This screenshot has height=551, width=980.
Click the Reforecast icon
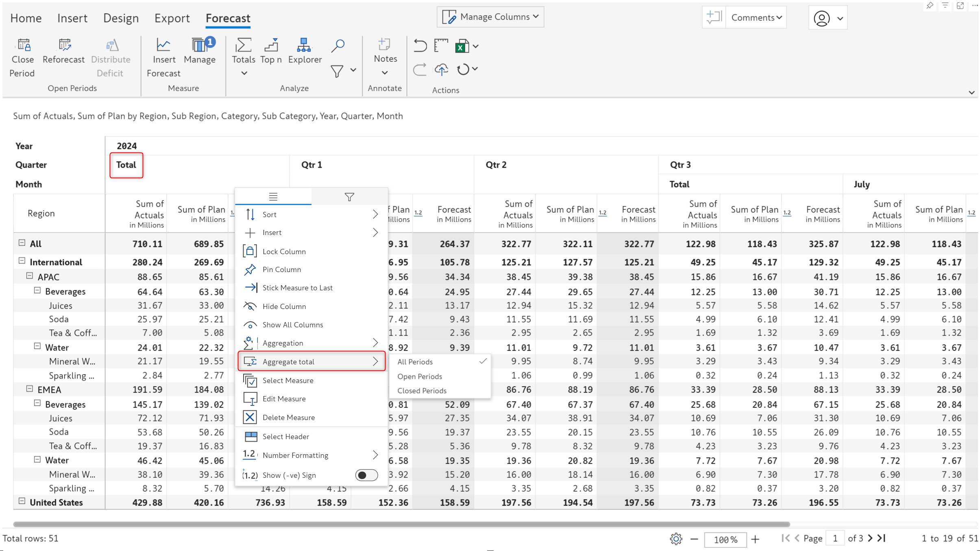pyautogui.click(x=64, y=45)
